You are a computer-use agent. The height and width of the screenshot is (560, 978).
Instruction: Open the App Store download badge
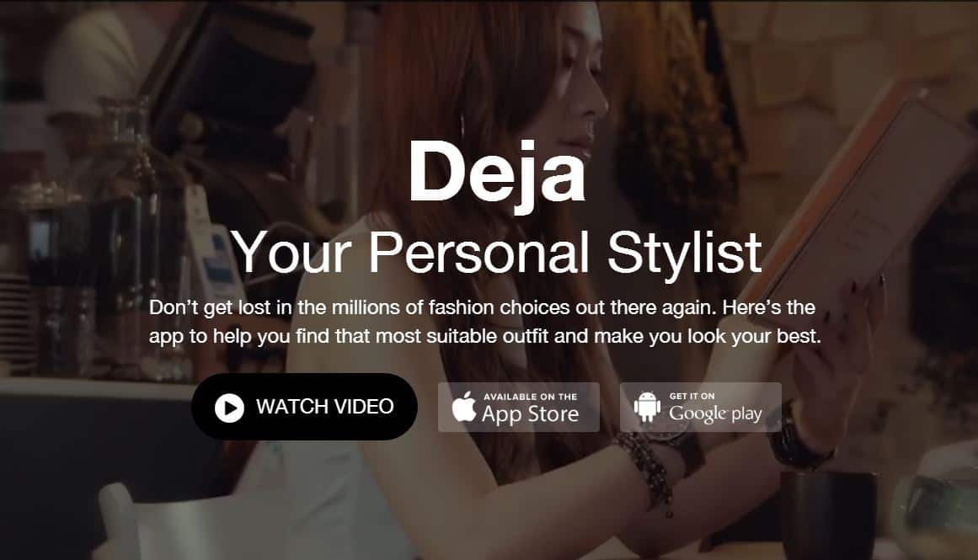[519, 408]
